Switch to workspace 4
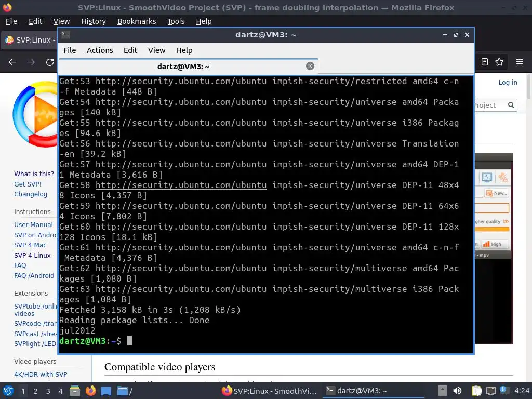This screenshot has width=532, height=399. click(60, 391)
